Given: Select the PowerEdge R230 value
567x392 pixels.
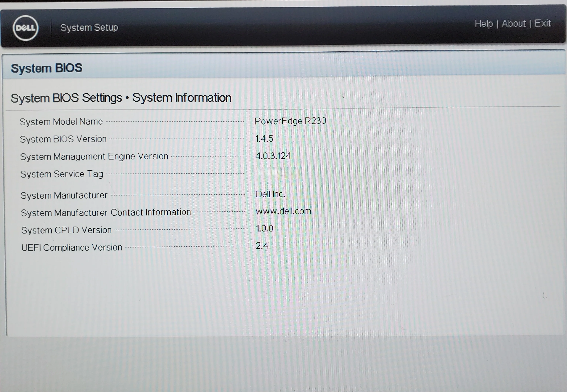Looking at the screenshot, I should tap(290, 121).
